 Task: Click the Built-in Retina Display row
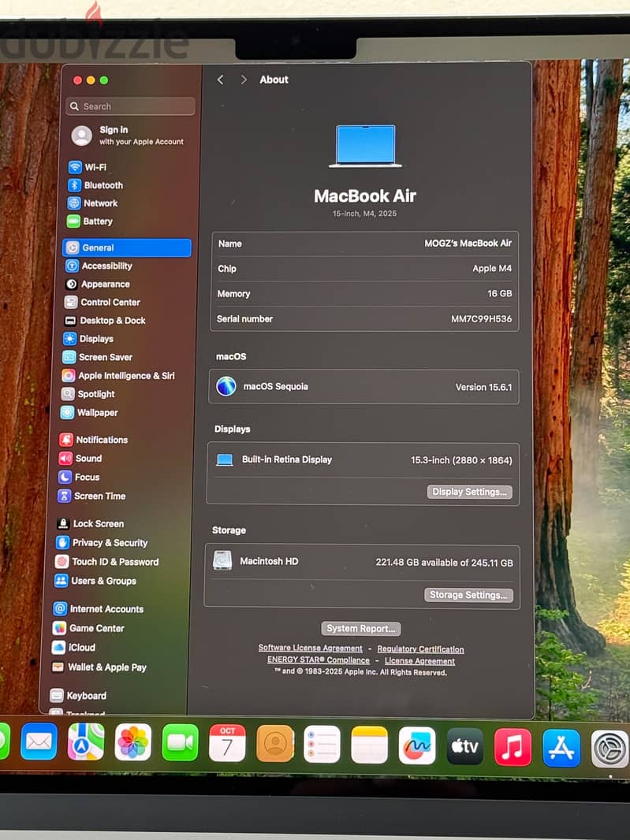363,459
